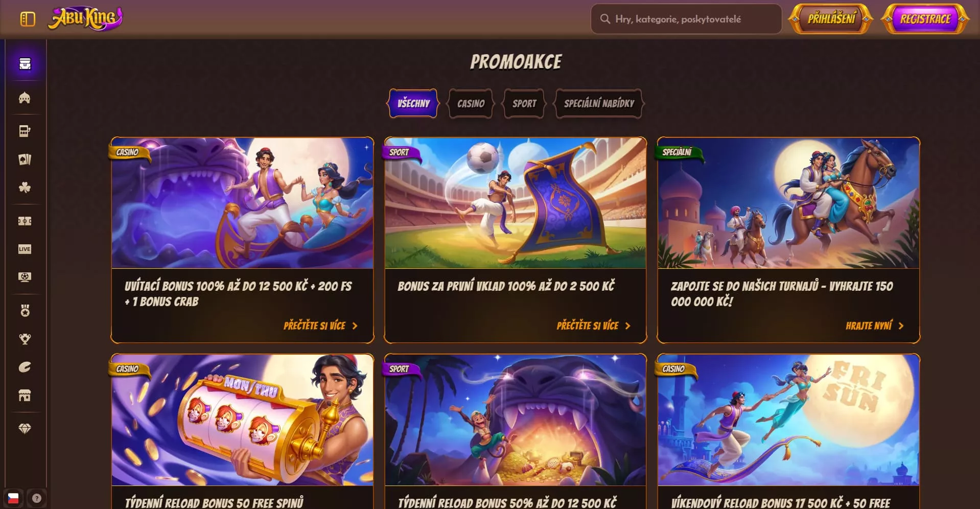Select the Speciální nabídky tab

point(599,104)
